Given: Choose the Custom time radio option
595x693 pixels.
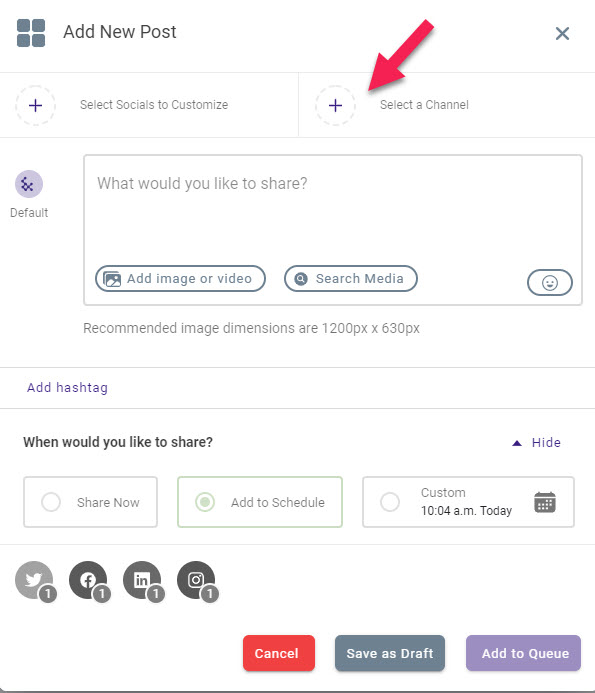Looking at the screenshot, I should click(390, 502).
